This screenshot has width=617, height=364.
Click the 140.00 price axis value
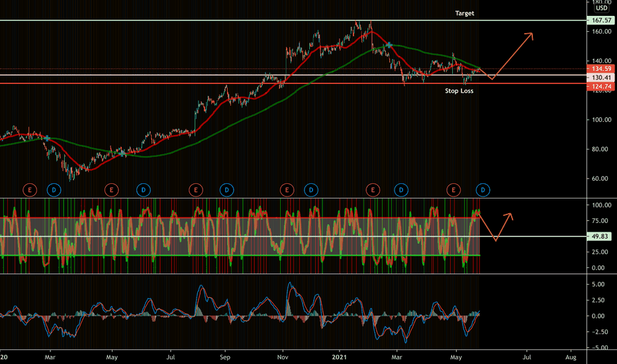click(602, 61)
